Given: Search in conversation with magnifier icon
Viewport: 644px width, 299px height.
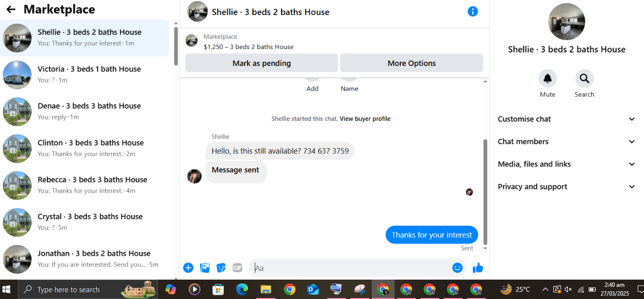Looking at the screenshot, I should (x=584, y=78).
